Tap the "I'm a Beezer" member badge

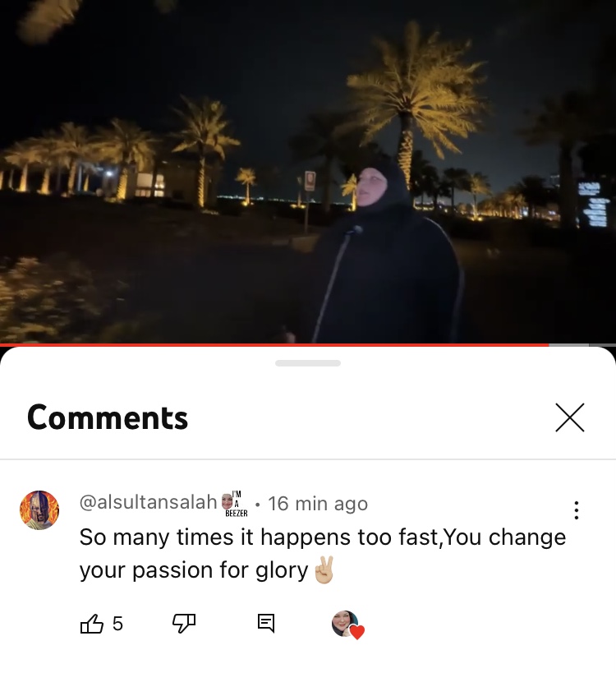tap(235, 504)
